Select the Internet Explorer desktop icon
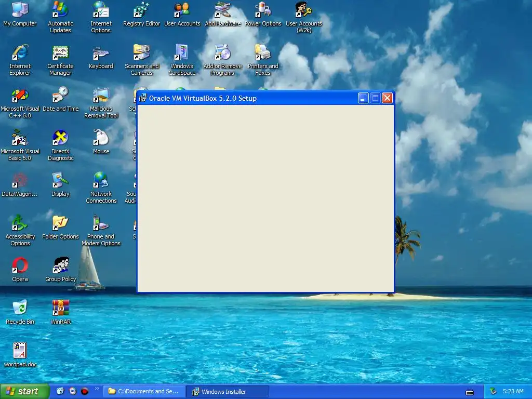The width and height of the screenshot is (532, 399). 20,60
